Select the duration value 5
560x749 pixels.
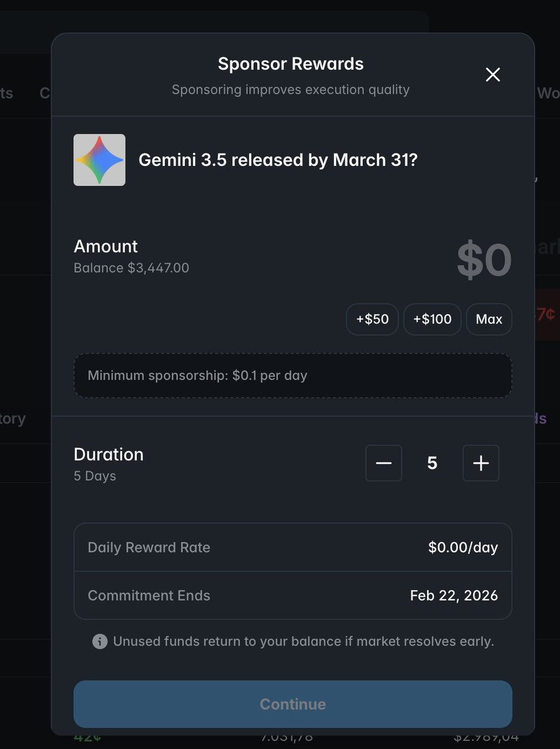tap(432, 463)
